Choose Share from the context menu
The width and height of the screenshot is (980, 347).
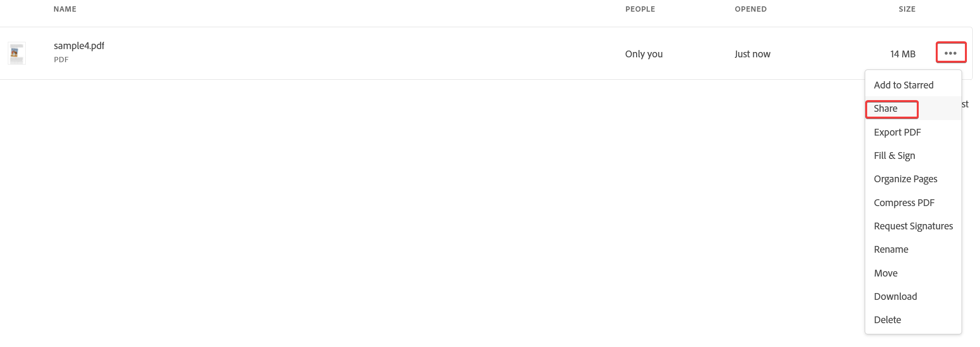coord(886,109)
